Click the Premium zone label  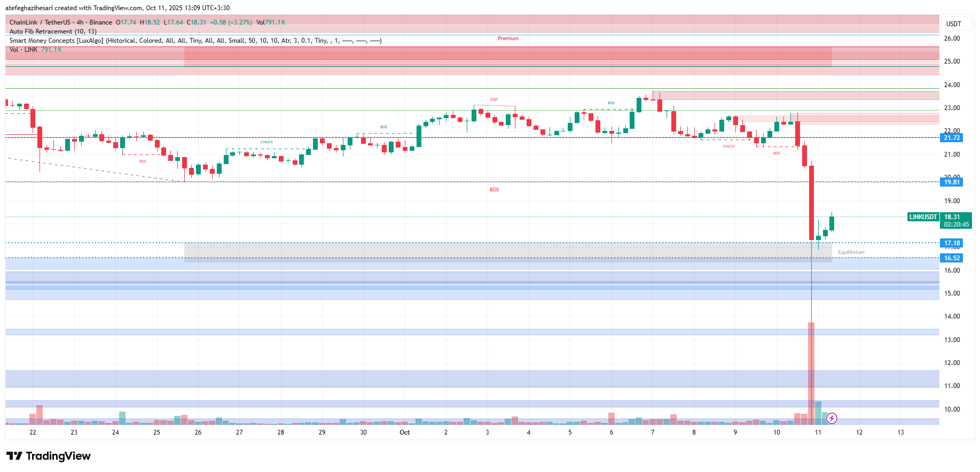508,38
